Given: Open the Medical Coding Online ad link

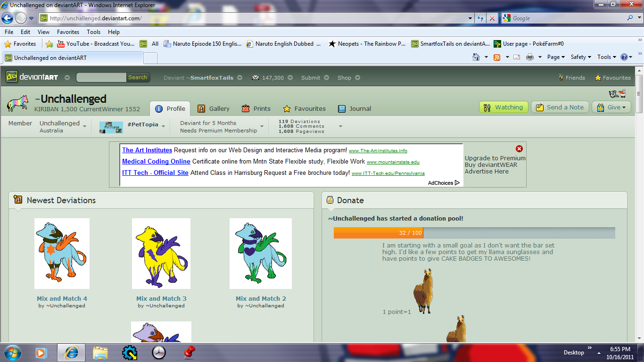Looking at the screenshot, I should (x=156, y=162).
